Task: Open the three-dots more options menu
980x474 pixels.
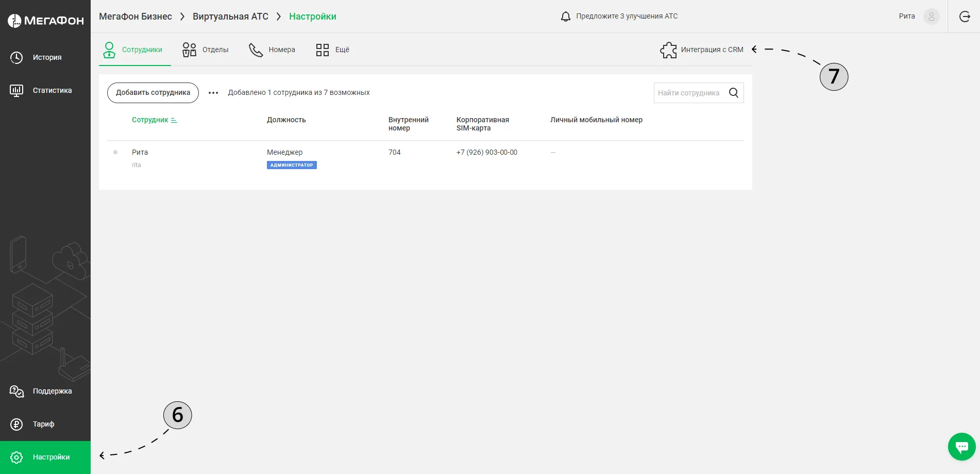Action: click(213, 93)
